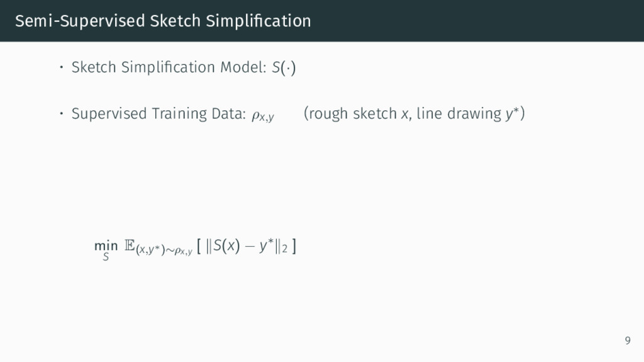Click the y* term inside the norm
This screenshot has height=362, width=644.
(267, 246)
